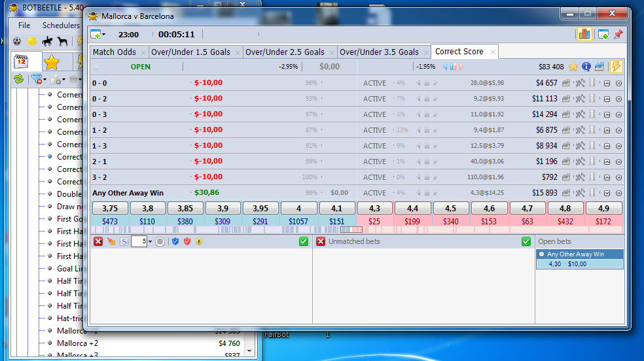Open the Schedulers menu in BOTBEETLE

(x=62, y=26)
